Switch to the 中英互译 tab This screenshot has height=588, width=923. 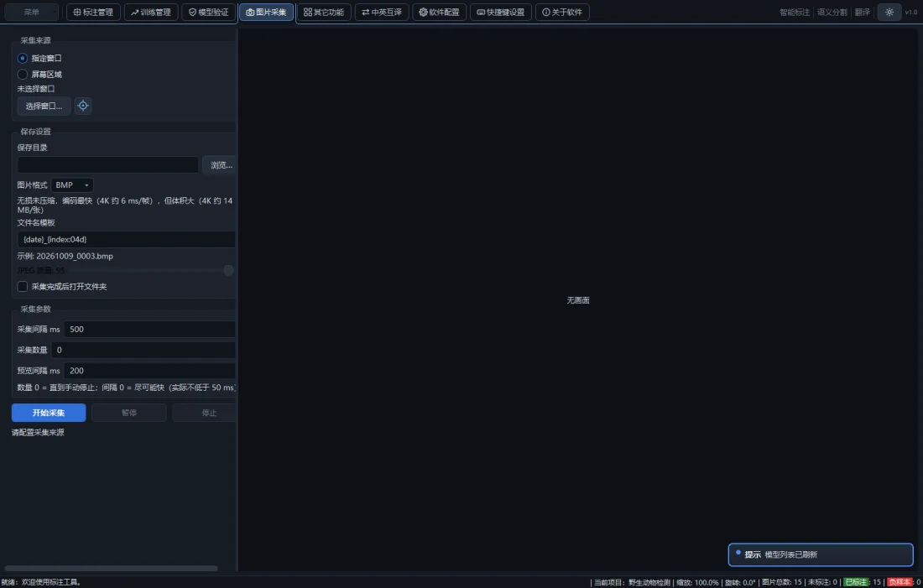click(x=382, y=13)
